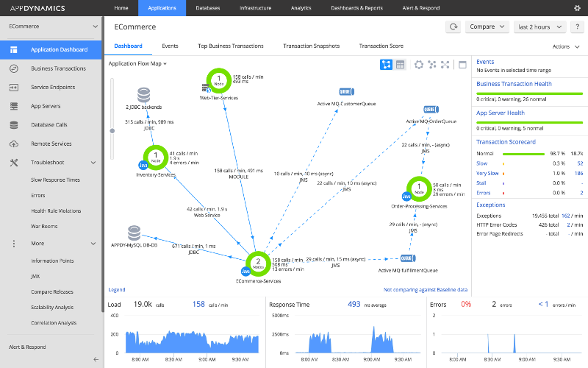Expand the Actions menu
The width and height of the screenshot is (588, 368).
(564, 46)
